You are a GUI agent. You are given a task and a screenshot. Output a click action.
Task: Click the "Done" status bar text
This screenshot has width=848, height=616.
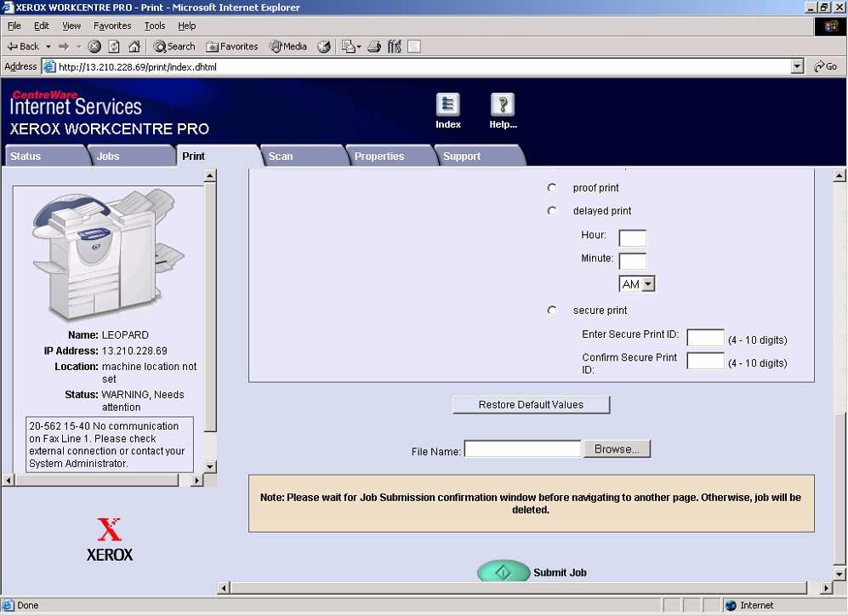pos(27,605)
